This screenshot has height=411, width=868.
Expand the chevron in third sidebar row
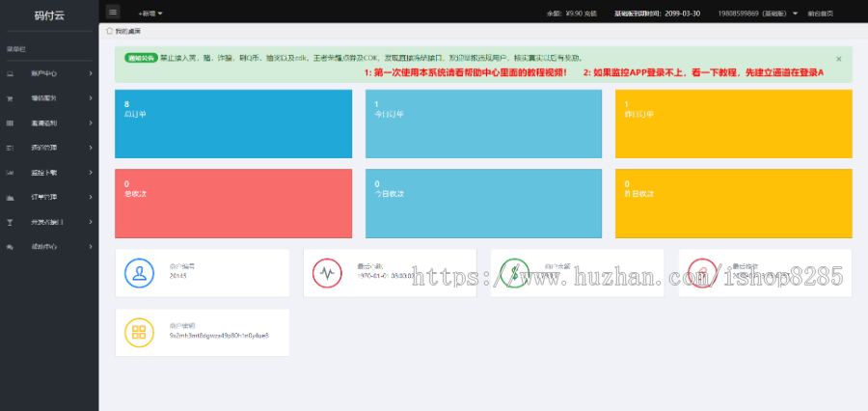[x=91, y=123]
